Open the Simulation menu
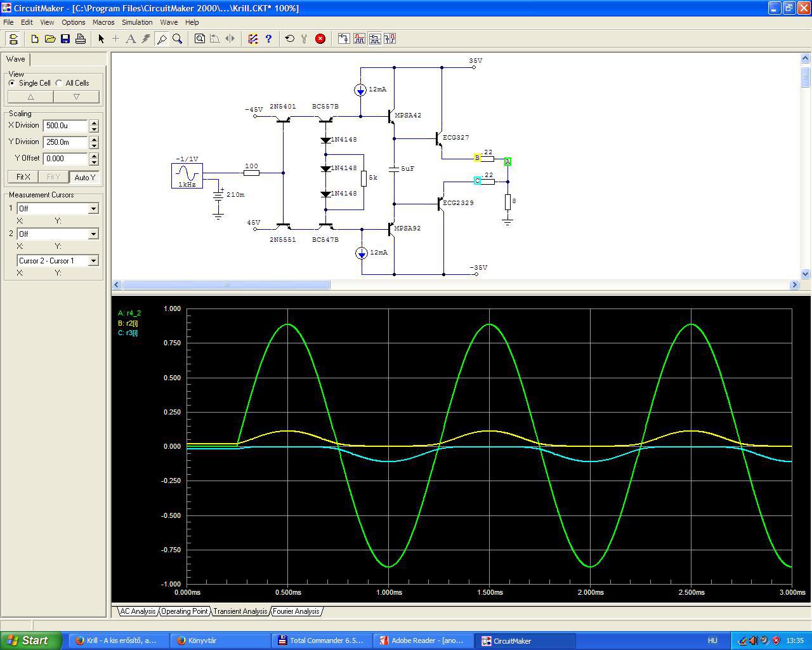The width and height of the screenshot is (812, 650). coord(137,22)
